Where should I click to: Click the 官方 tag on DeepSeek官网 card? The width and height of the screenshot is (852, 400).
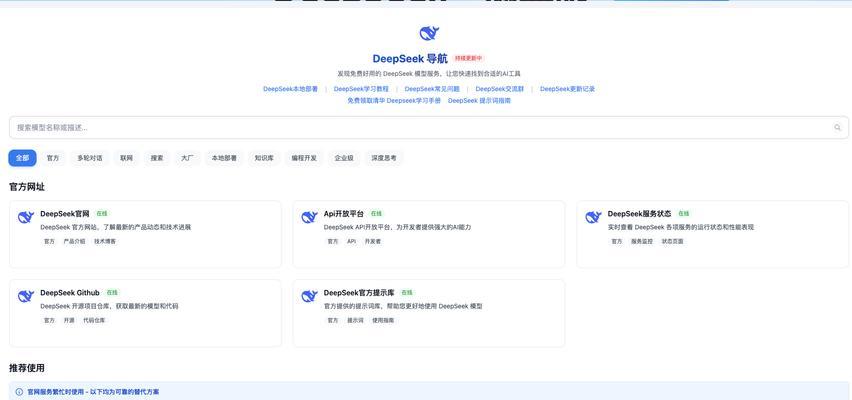pyautogui.click(x=49, y=241)
